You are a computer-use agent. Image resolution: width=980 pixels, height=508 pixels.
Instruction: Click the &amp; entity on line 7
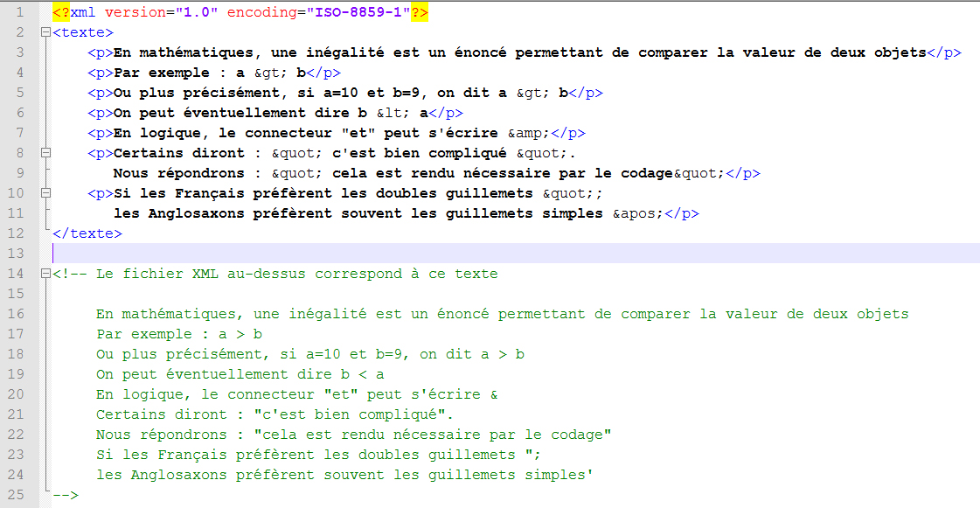point(529,133)
